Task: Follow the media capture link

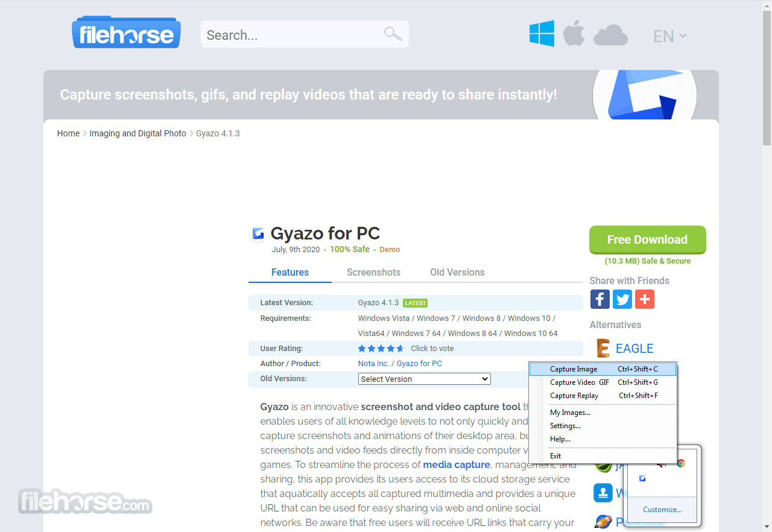Action: point(457,464)
